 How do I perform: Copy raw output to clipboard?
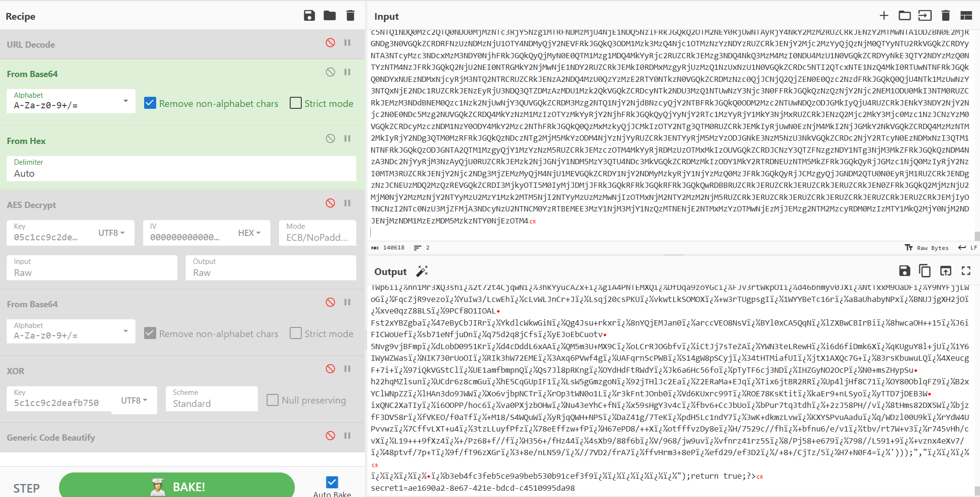[925, 271]
